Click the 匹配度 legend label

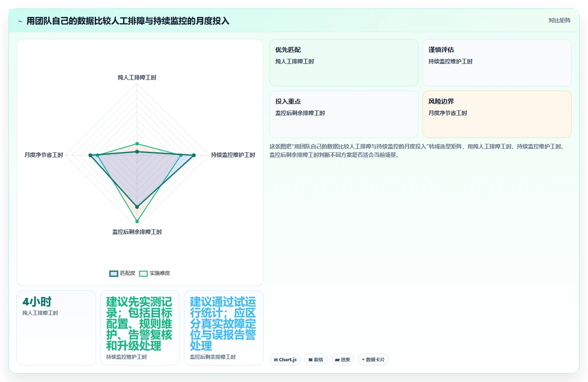click(128, 273)
